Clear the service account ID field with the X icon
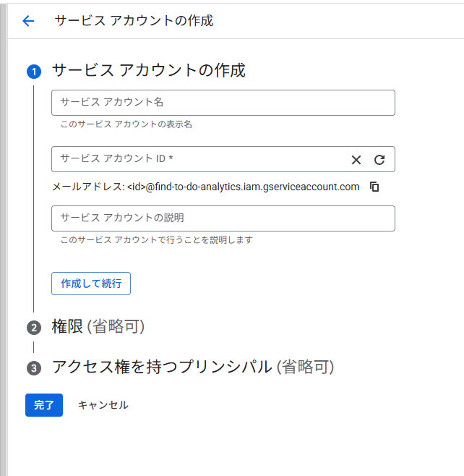The image size is (464, 476). coord(356,160)
